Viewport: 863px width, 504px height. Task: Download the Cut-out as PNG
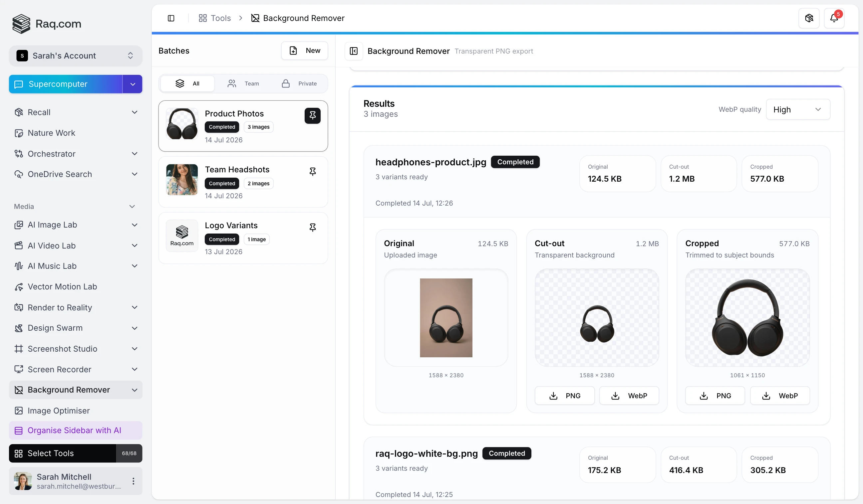coord(564,396)
